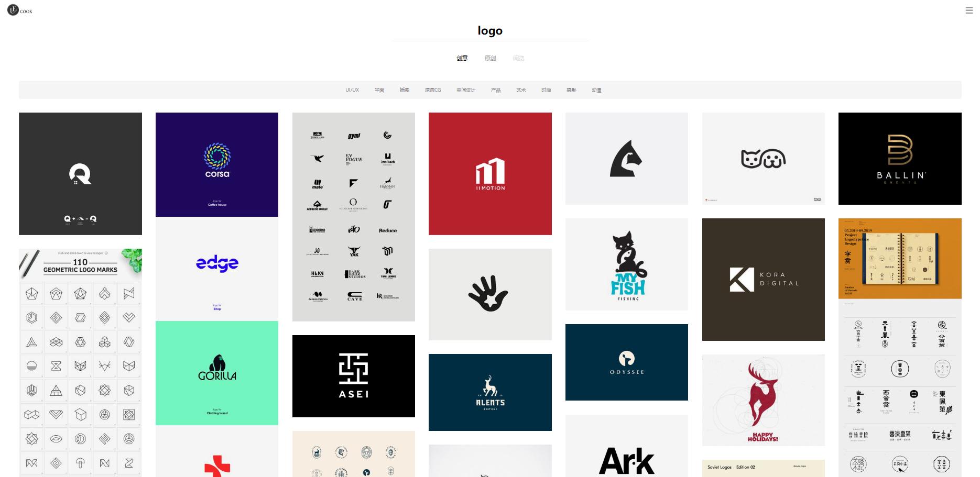Filter by 摄影 category
This screenshot has width=980, height=477.
[571, 90]
